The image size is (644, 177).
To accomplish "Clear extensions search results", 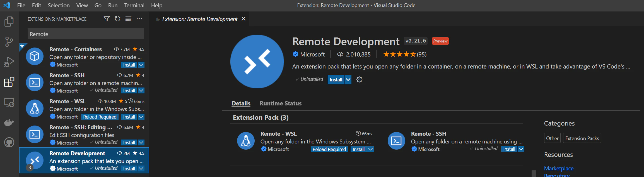I will point(128,19).
